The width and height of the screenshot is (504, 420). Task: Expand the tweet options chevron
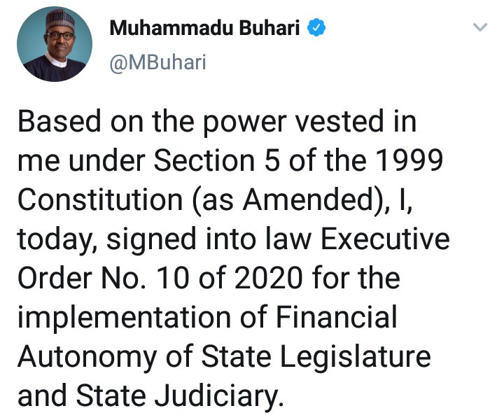click(x=479, y=27)
